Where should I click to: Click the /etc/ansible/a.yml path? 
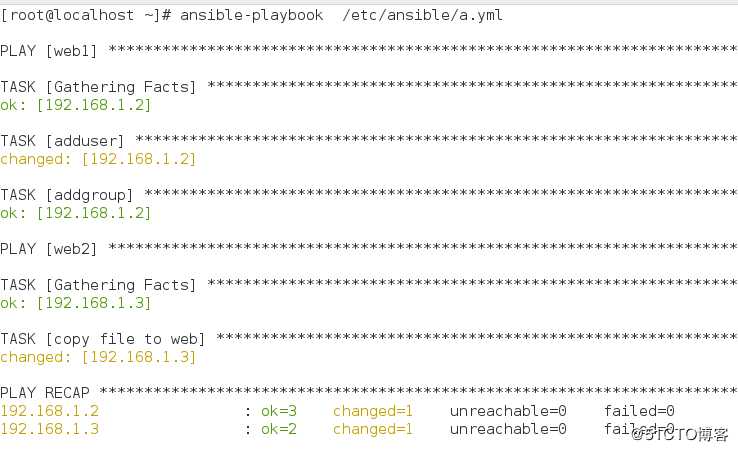click(423, 15)
